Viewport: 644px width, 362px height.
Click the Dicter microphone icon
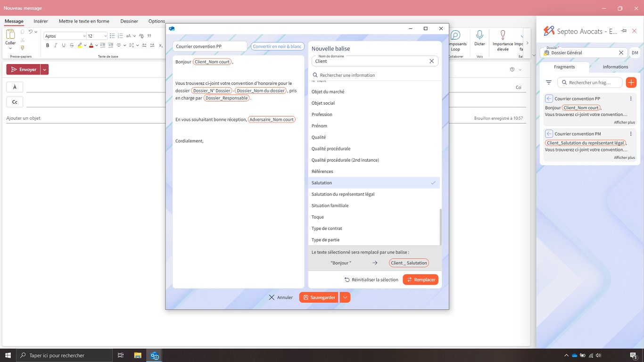[x=479, y=35]
